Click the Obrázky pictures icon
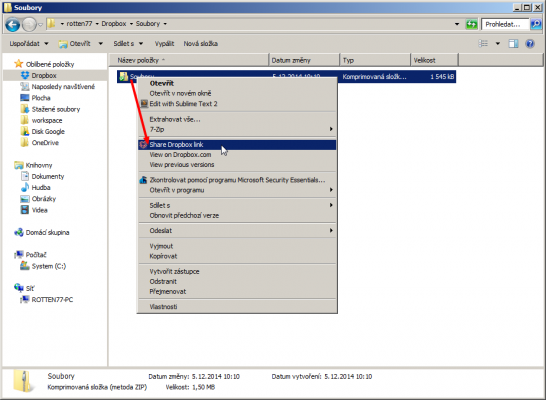 pyautogui.click(x=25, y=199)
